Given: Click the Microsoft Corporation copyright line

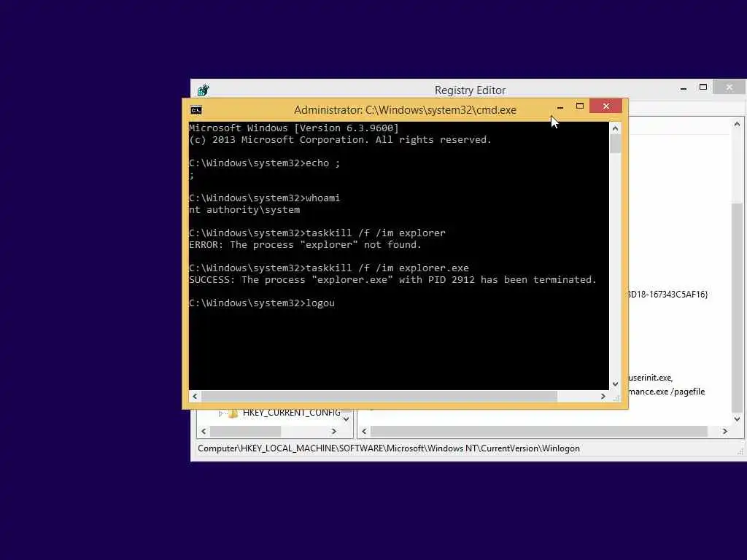Looking at the screenshot, I should (340, 140).
